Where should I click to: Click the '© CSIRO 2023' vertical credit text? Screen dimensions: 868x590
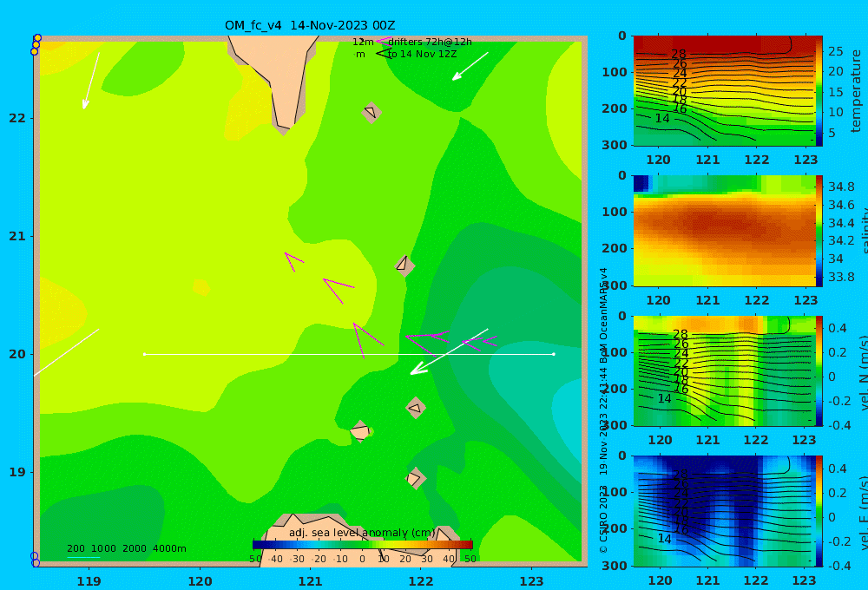click(x=603, y=519)
